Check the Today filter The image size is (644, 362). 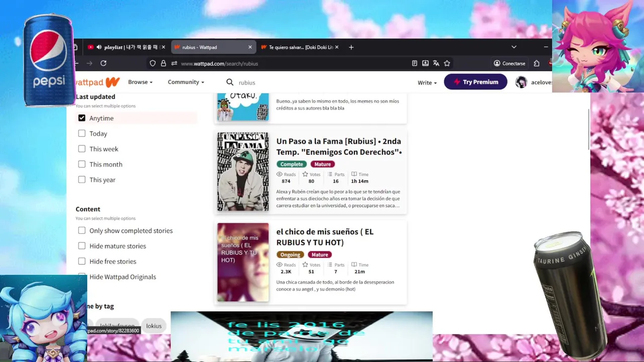[x=82, y=134]
